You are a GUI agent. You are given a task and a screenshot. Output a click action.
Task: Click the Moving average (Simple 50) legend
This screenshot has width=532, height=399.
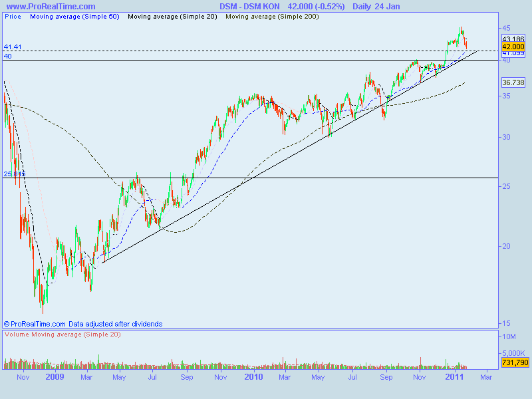click(x=74, y=16)
